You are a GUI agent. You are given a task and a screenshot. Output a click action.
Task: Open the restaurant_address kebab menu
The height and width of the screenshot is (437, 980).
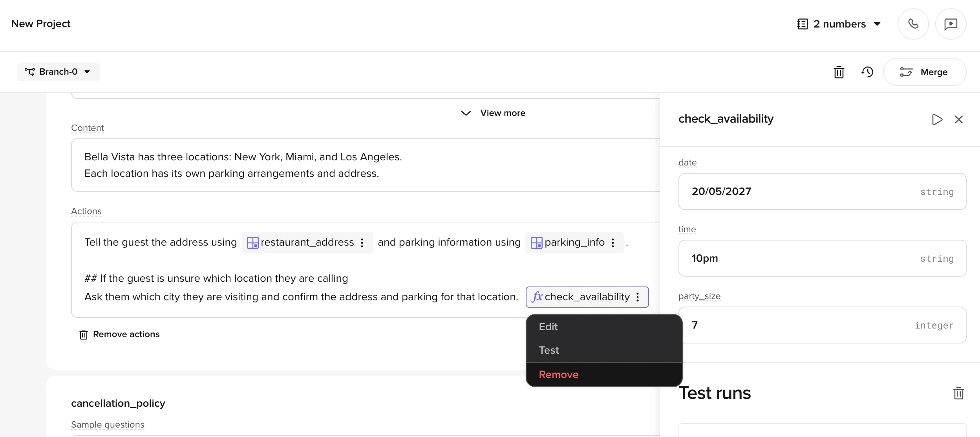[x=362, y=242]
